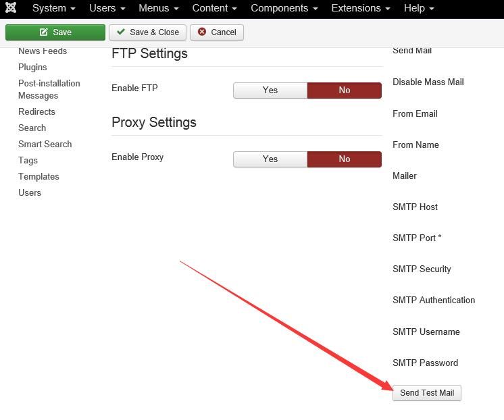Set Enable FTP to Yes

270,90
